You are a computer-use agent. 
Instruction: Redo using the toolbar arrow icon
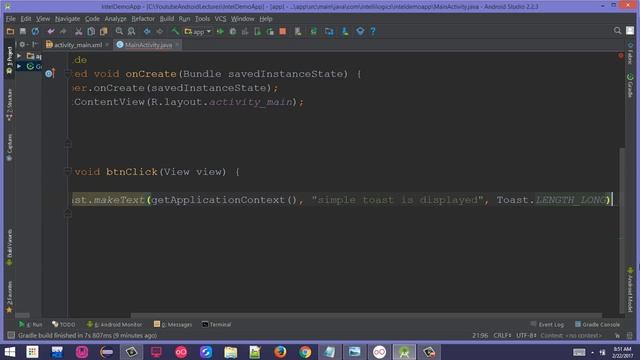pyautogui.click(x=63, y=31)
